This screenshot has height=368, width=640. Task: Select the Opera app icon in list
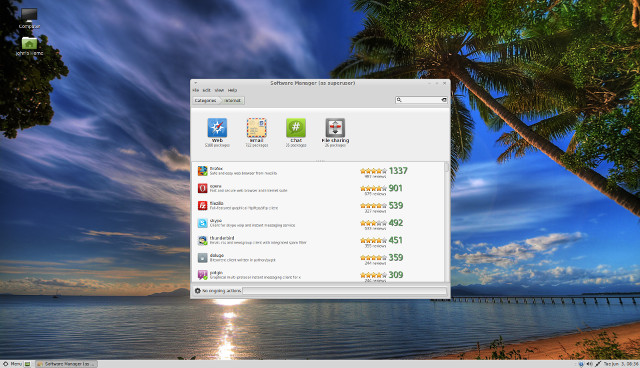point(202,188)
